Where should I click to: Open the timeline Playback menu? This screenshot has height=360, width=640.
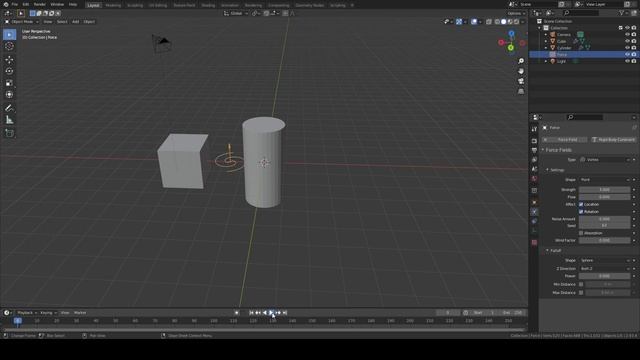(26, 313)
